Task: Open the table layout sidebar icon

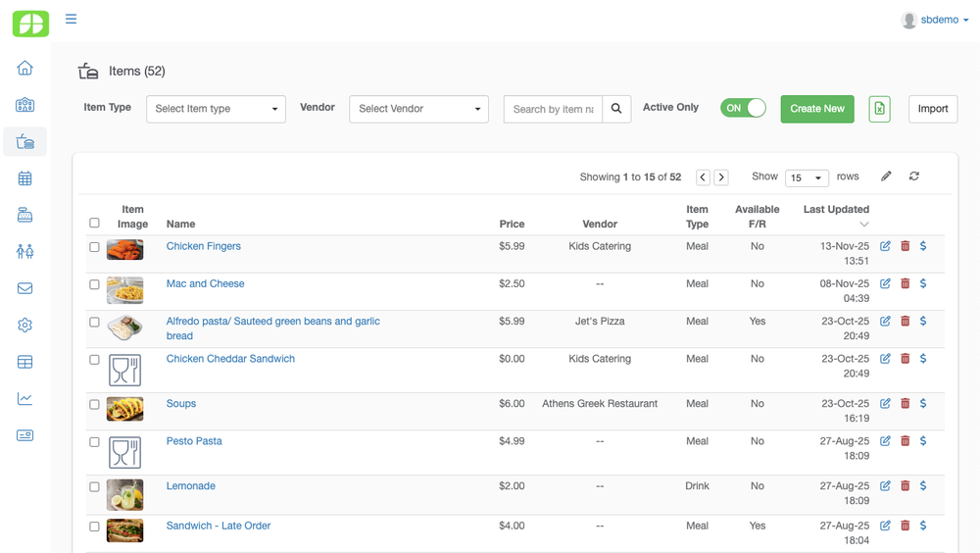Action: pos(25,362)
